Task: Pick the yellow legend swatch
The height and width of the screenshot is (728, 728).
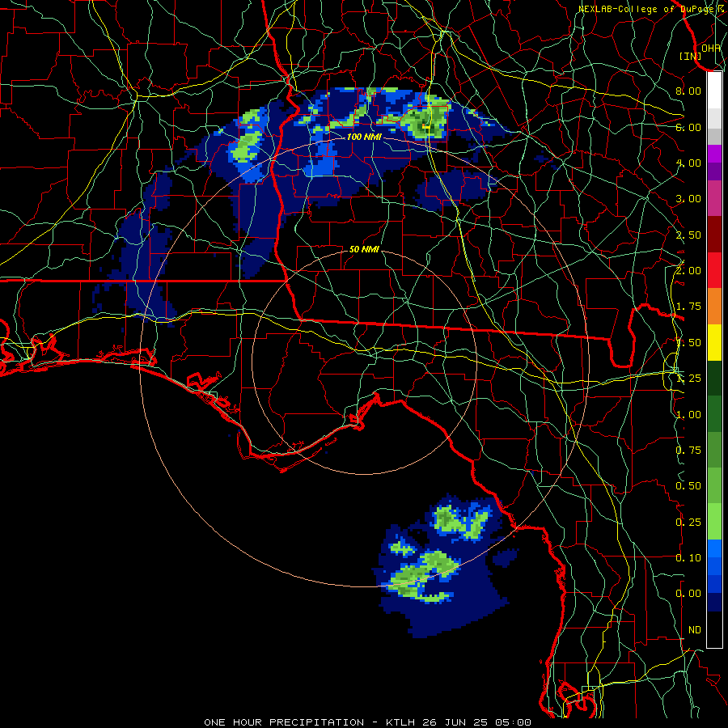Action: (714, 342)
